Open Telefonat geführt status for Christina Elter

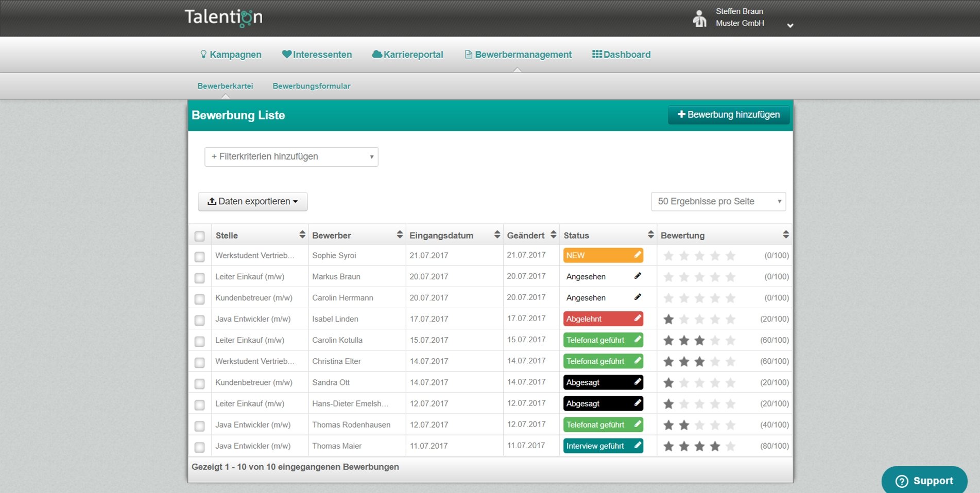click(x=603, y=361)
